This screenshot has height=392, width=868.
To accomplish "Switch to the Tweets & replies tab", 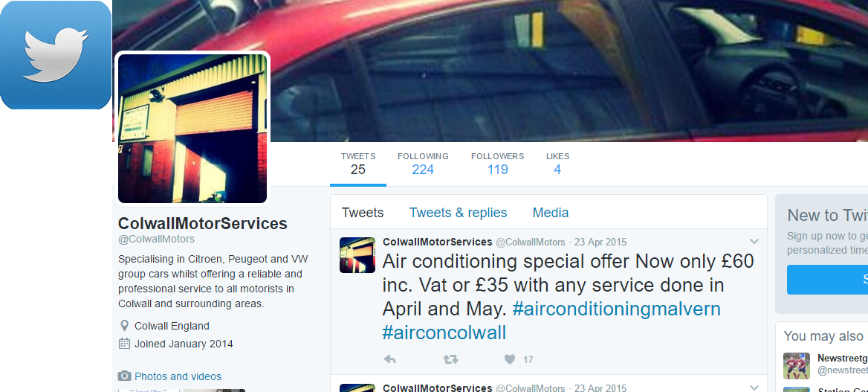I will coord(458,212).
